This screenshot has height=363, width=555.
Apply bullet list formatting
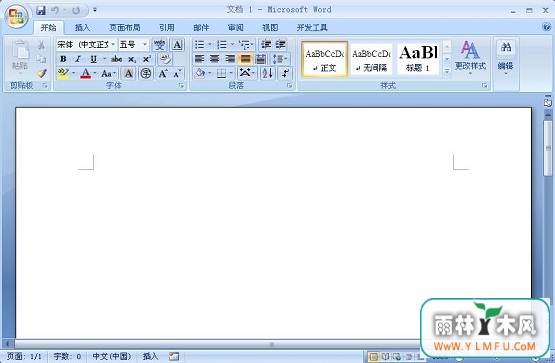199,45
